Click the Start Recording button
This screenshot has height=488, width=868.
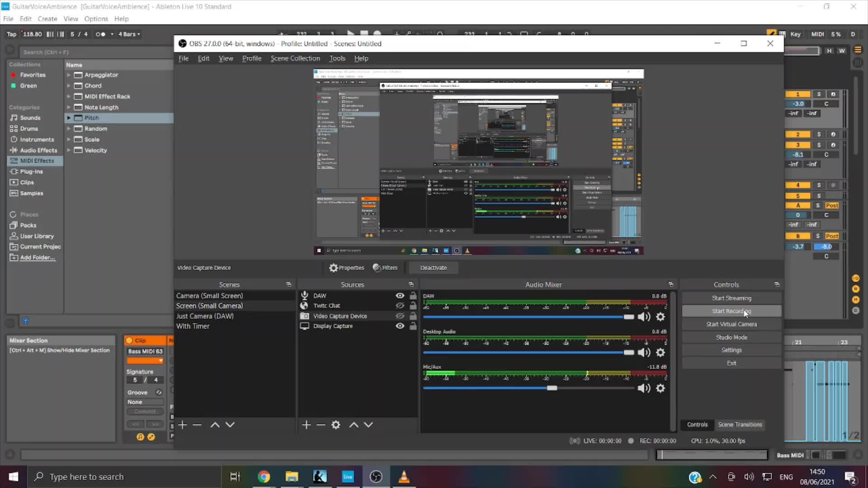[731, 311]
